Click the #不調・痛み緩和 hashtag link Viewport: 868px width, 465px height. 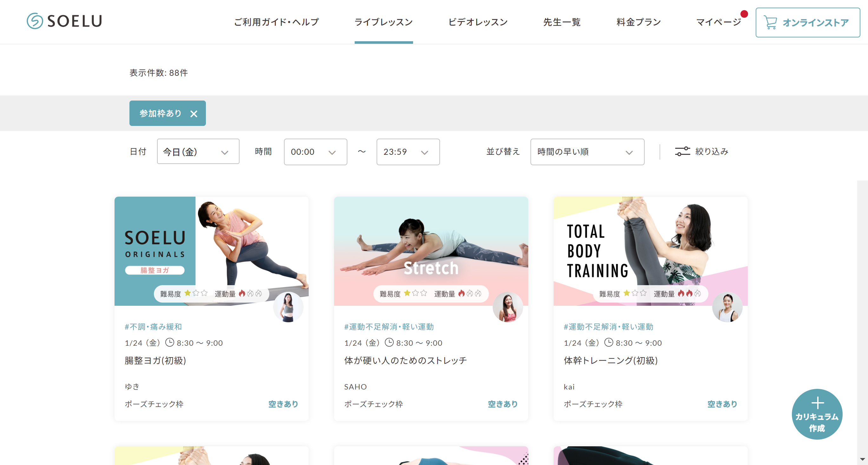click(153, 326)
